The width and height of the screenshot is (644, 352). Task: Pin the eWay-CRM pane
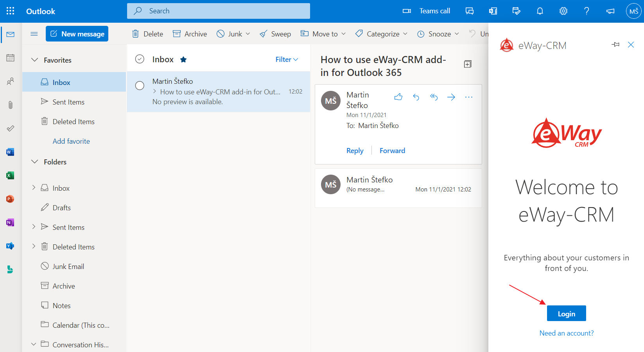tap(615, 45)
